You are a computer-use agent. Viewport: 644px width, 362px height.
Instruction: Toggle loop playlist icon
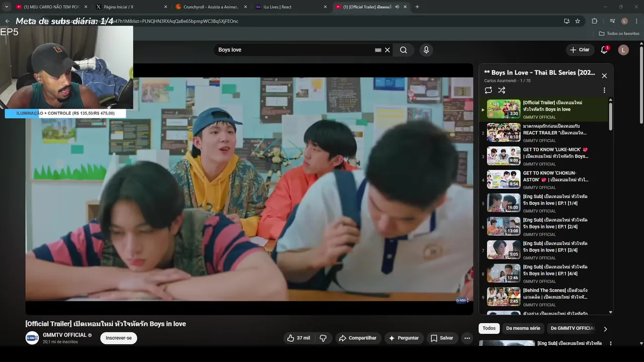tap(488, 90)
